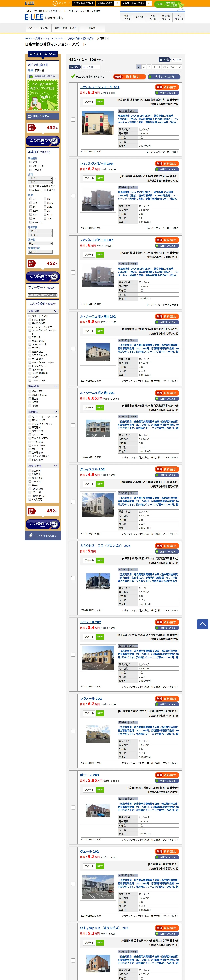Tick the エアコン feature checkbox
This screenshot has width=210, height=980.
click(x=30, y=348)
